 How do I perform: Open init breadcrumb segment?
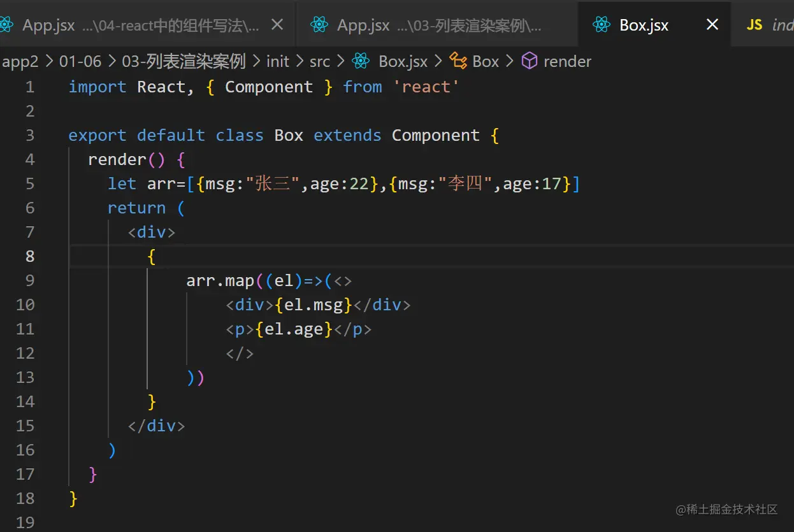278,61
